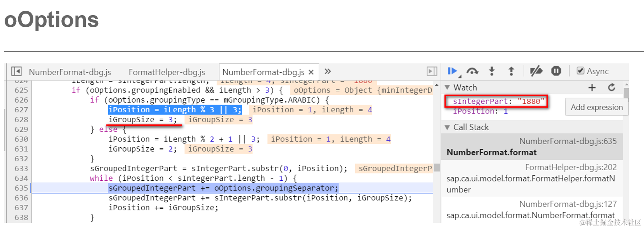
Task: Toggle pause on exceptions
Action: pos(556,71)
